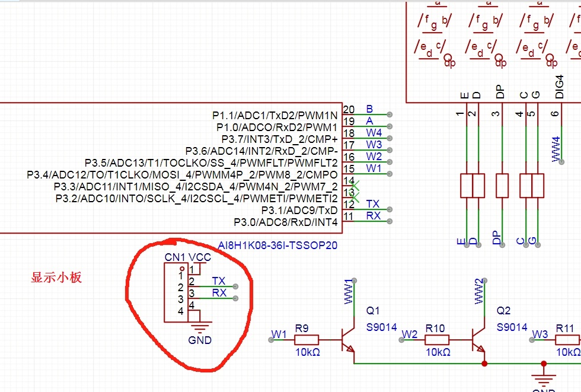Select pin name P1.1/ADC1/TxD2/PWM1N
This screenshot has width=581, height=392.
point(274,116)
